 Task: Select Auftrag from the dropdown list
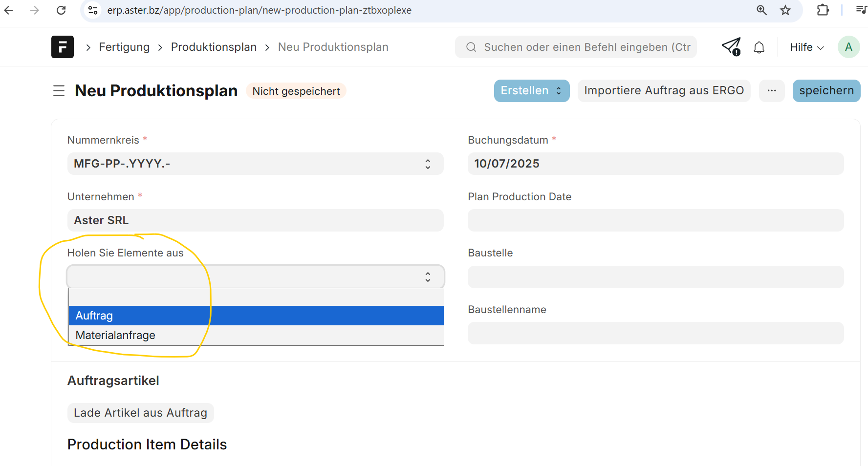pos(256,316)
